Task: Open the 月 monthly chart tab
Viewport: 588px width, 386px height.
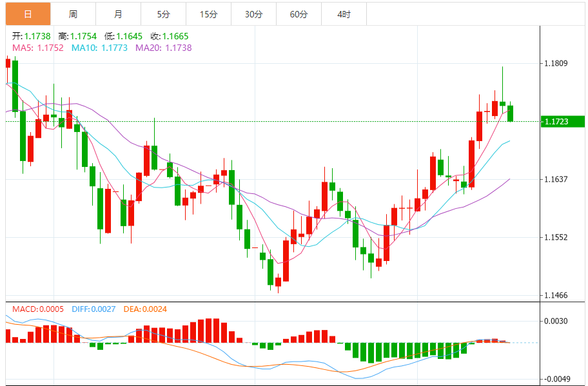Action: click(118, 14)
